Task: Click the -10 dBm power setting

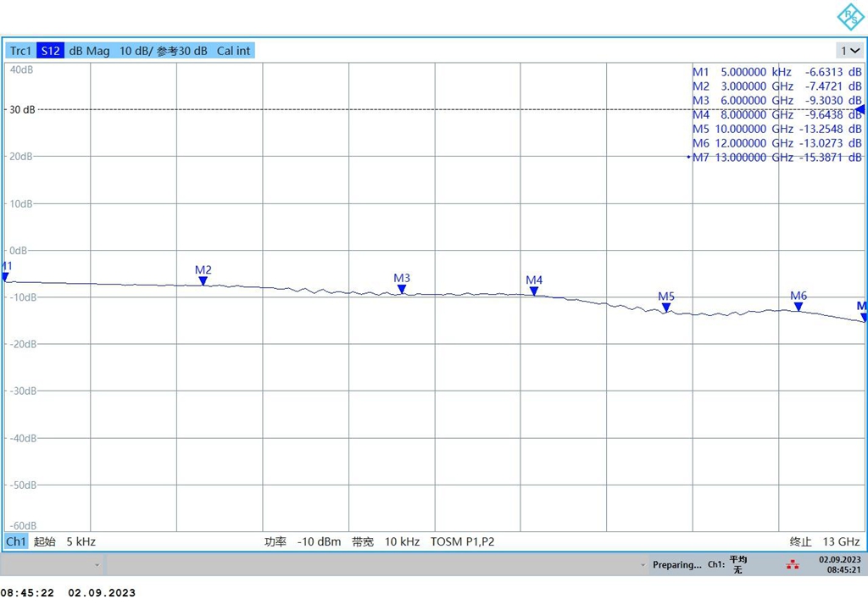Action: pyautogui.click(x=319, y=541)
